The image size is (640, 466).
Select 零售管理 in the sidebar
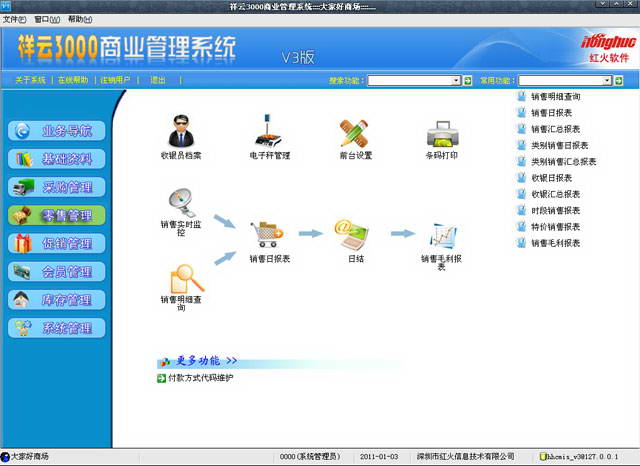[56, 215]
